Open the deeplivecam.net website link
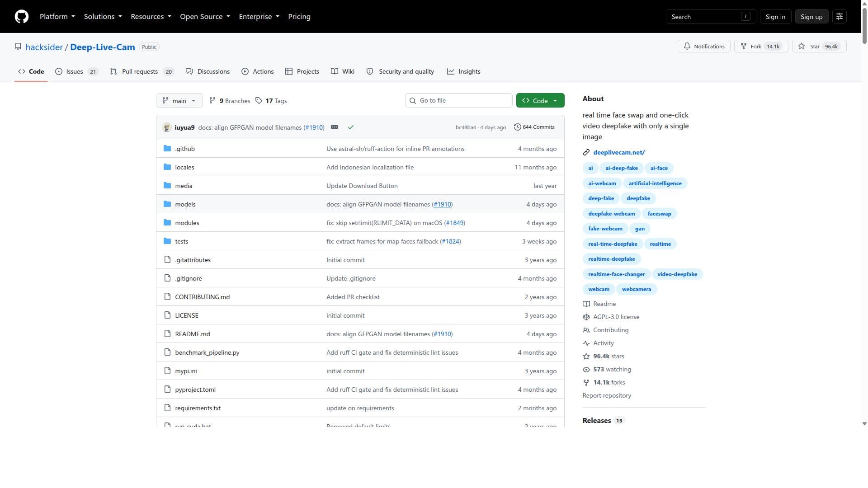 (619, 153)
